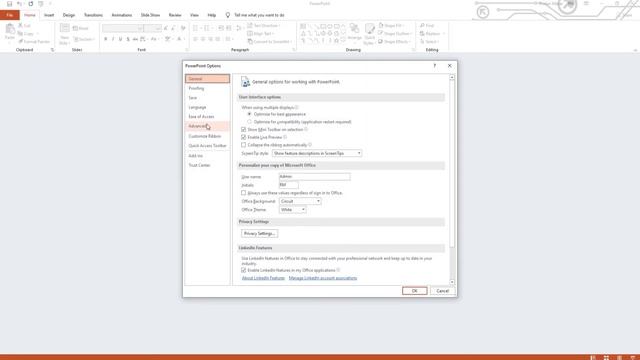Click Slide Sorter view icon in status bar
This screenshot has width=640, height=360.
[606, 358]
